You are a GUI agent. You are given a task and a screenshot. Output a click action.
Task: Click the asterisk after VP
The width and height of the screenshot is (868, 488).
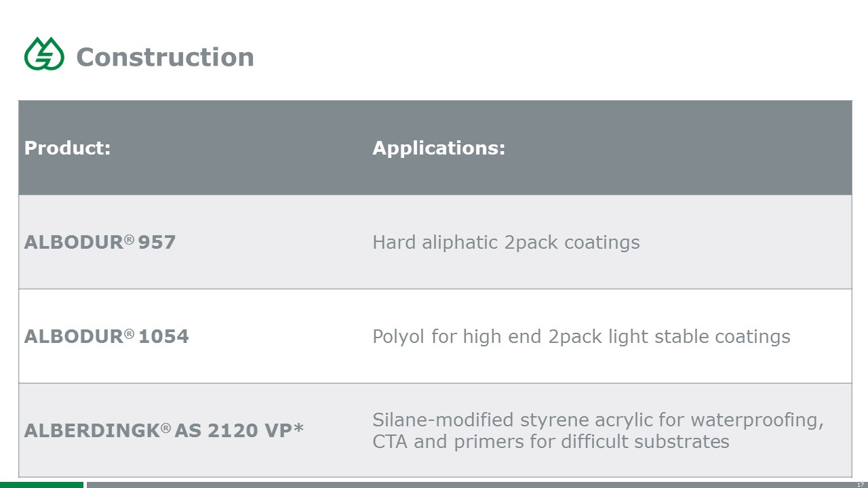coord(298,428)
